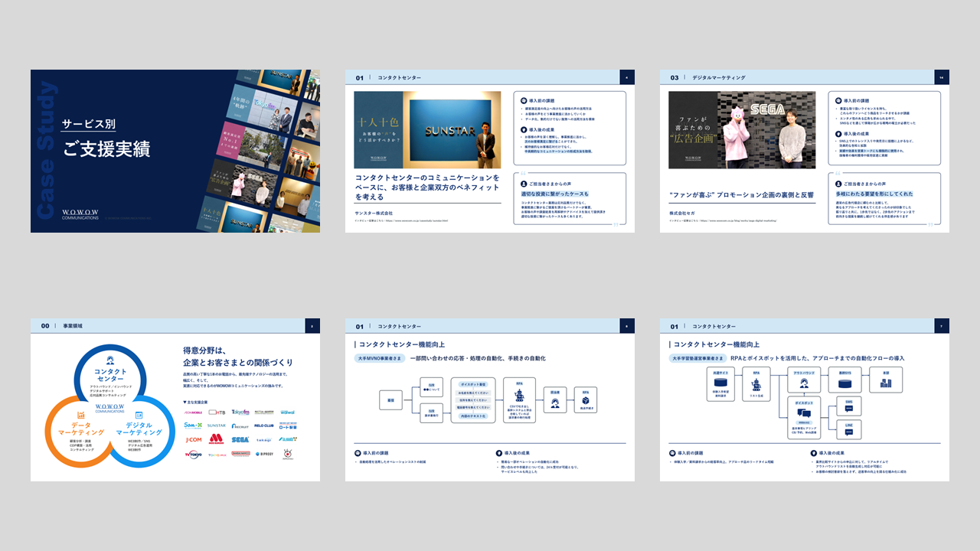Click the 導入後の成果 icon in Sunstar slide
The height and width of the screenshot is (551, 980).
click(x=523, y=130)
